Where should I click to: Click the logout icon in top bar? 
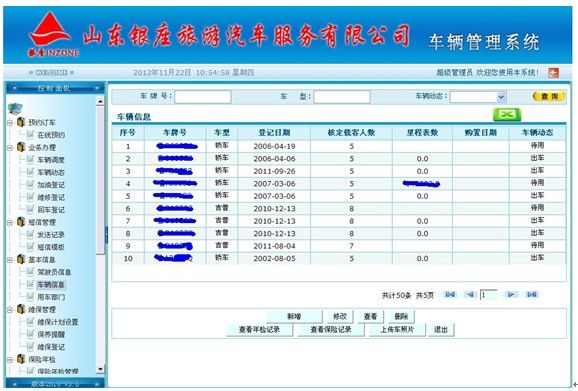553,73
